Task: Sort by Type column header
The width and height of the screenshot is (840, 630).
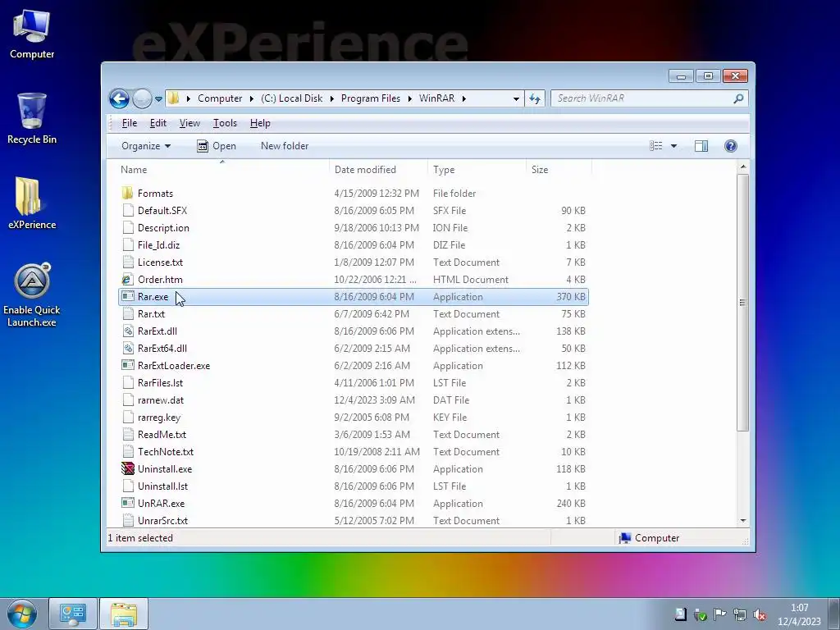Action: click(x=477, y=170)
